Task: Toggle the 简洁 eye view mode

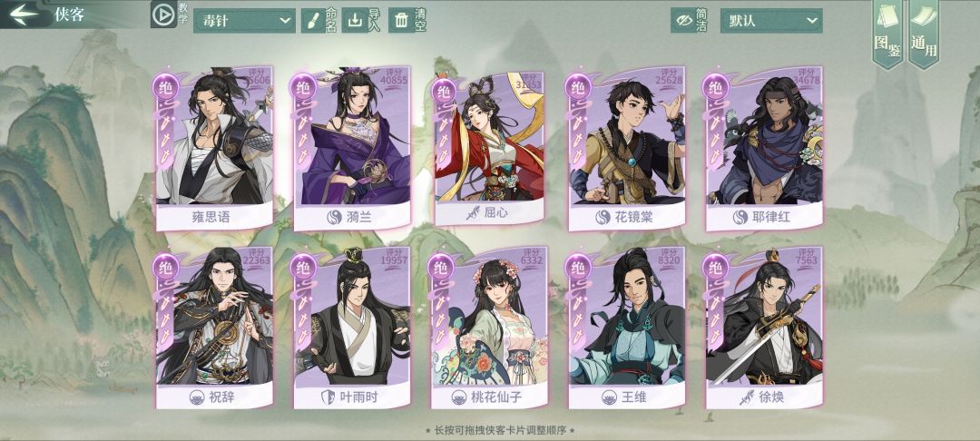Action: point(684,21)
